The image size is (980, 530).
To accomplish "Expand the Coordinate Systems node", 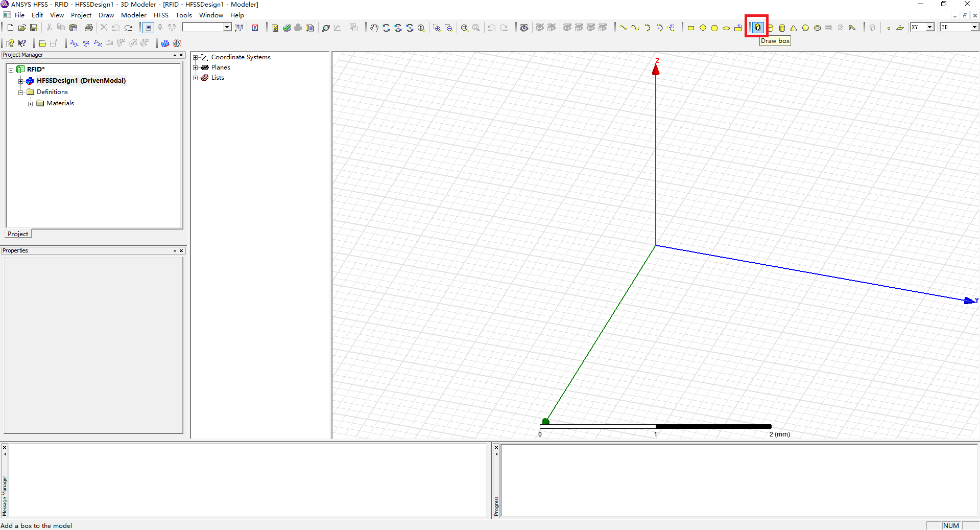I will 195,57.
